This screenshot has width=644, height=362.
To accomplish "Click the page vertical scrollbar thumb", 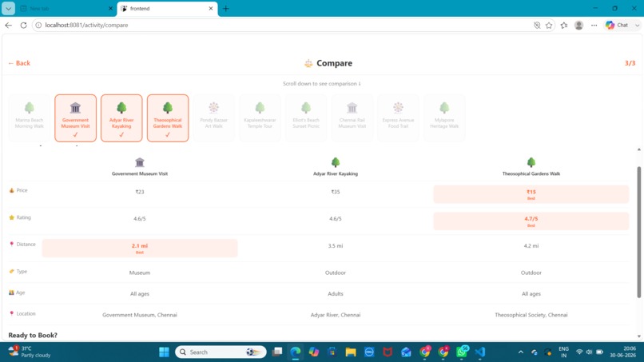I will (639, 233).
